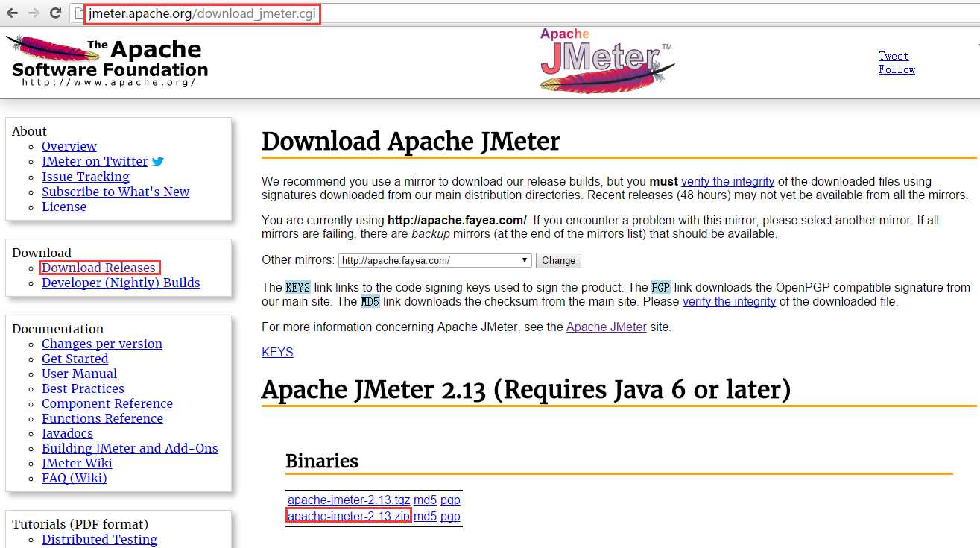Image resolution: width=980 pixels, height=548 pixels.
Task: Visit the Apache JMeter site link
Action: coord(607,327)
